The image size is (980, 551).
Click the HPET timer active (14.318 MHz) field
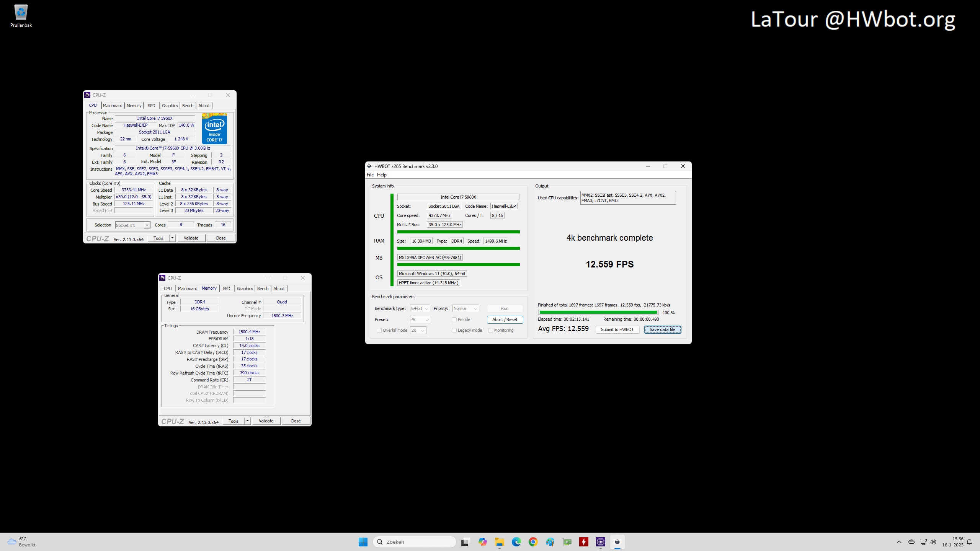pos(428,283)
